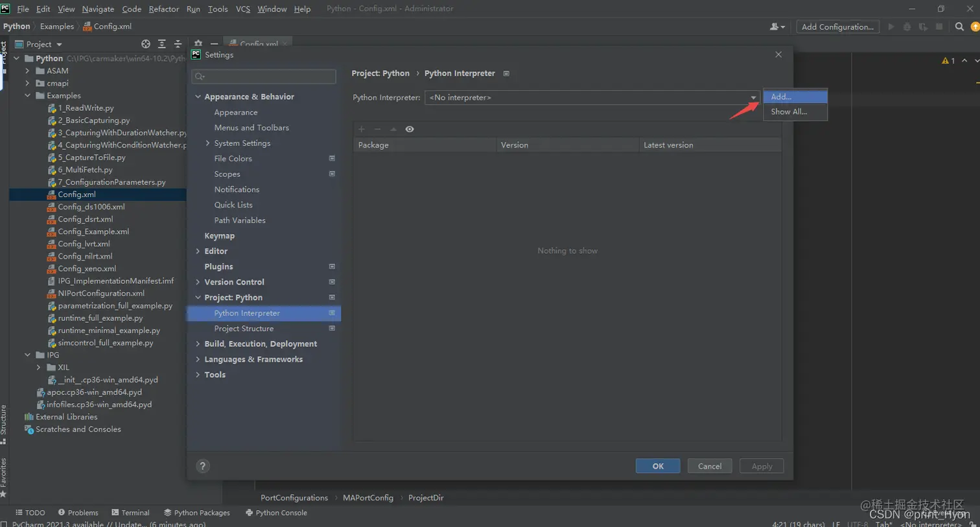Open the Python Console tool window
The image size is (980, 527).
pos(276,513)
